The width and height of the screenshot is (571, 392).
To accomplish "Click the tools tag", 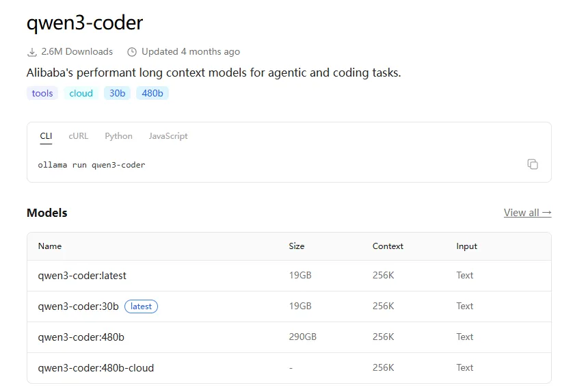I will (42, 93).
